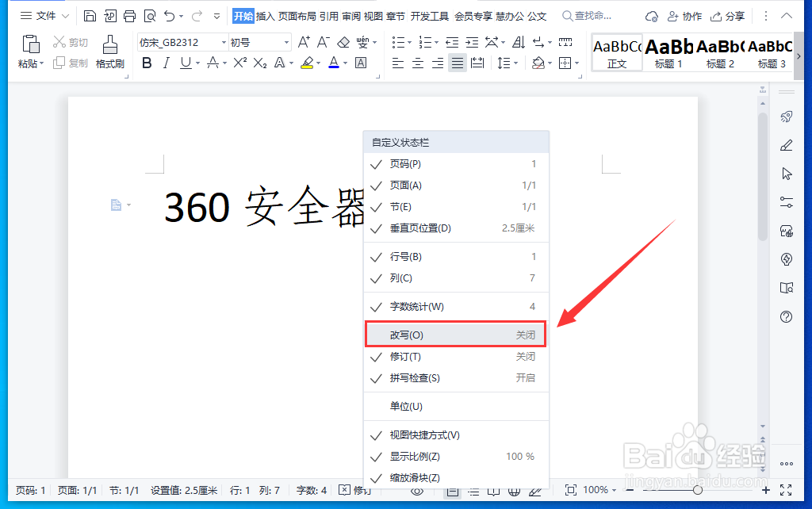Click the 协作 collaborate button
Viewport: 812px width, 509px height.
click(684, 17)
